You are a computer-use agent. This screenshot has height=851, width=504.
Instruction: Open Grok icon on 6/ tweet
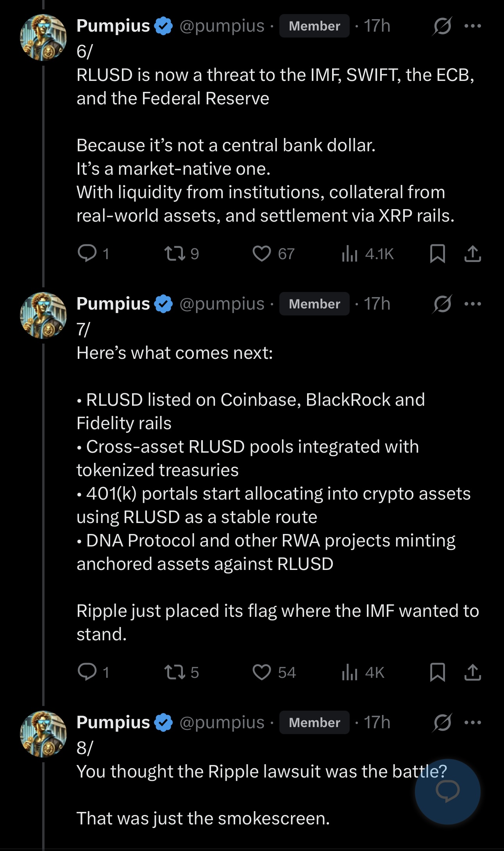(x=442, y=26)
